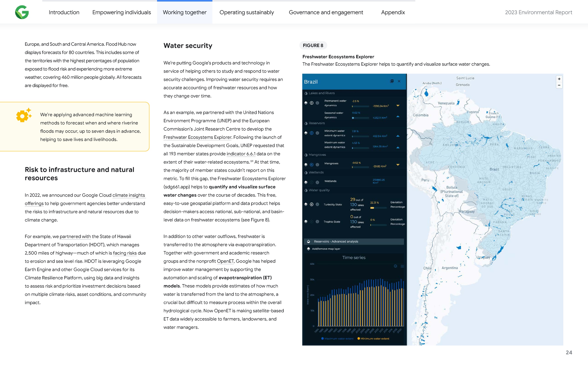
Task: Go to Operating sustainably tab
Action: click(x=247, y=12)
